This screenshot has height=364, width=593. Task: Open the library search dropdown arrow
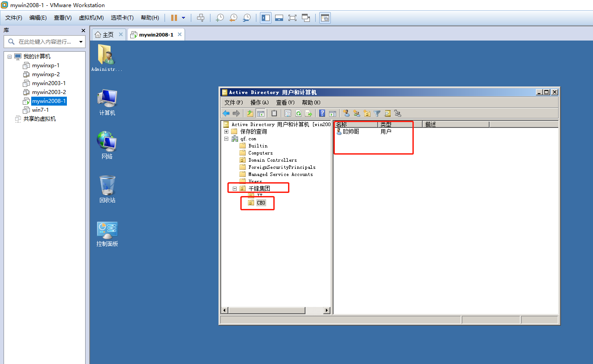(81, 42)
